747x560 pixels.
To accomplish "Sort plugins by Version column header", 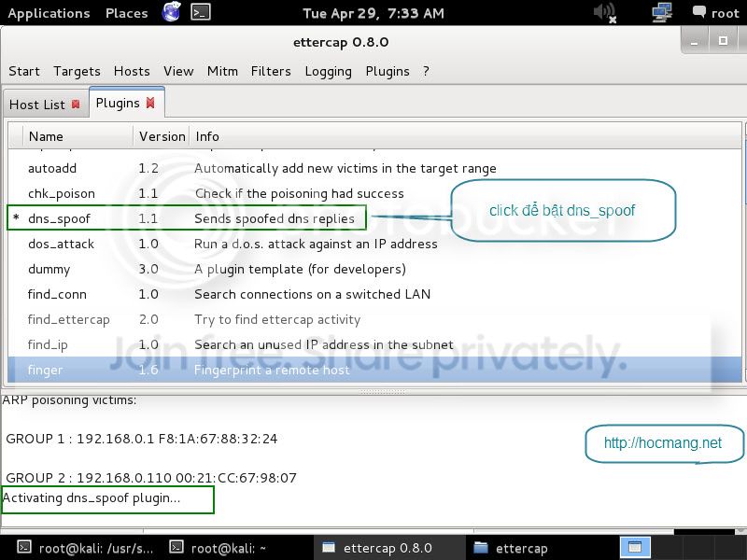I will tap(162, 136).
